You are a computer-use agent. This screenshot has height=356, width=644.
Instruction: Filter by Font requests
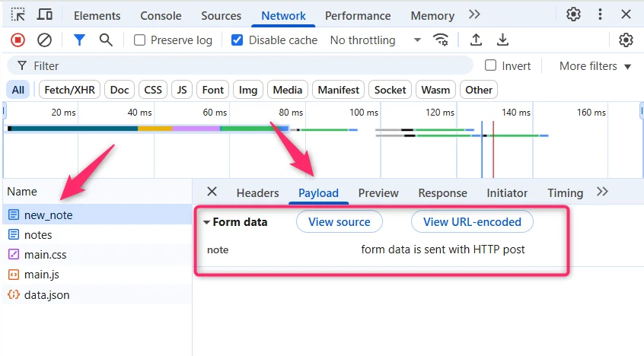pyautogui.click(x=212, y=90)
